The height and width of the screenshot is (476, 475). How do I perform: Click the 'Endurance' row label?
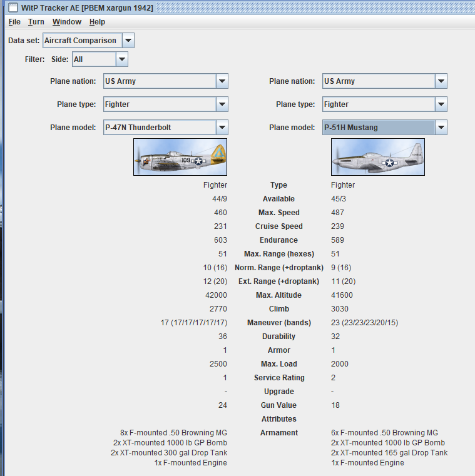click(x=279, y=240)
